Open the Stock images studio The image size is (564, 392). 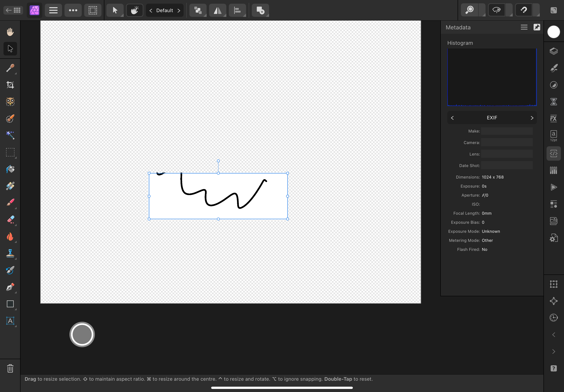(554, 221)
